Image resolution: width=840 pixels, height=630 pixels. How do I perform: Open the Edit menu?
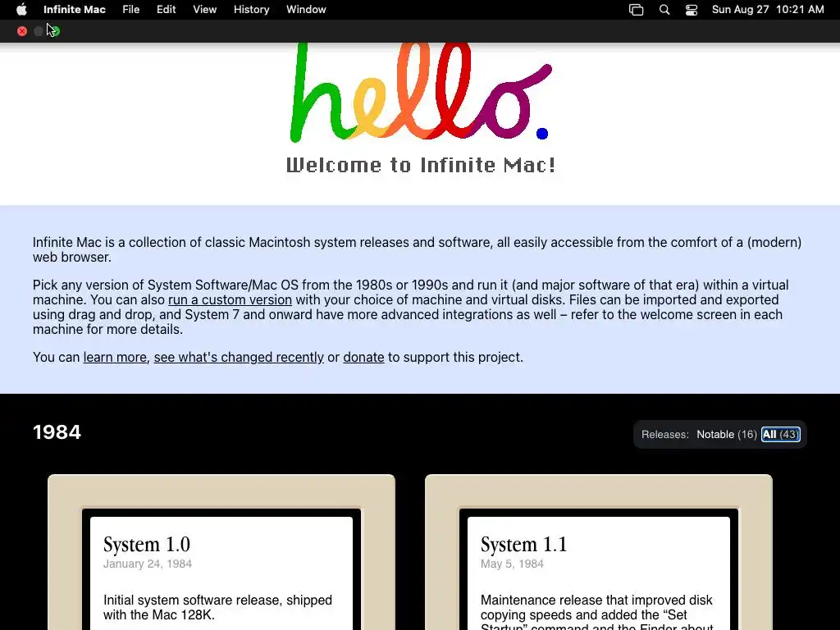tap(166, 10)
